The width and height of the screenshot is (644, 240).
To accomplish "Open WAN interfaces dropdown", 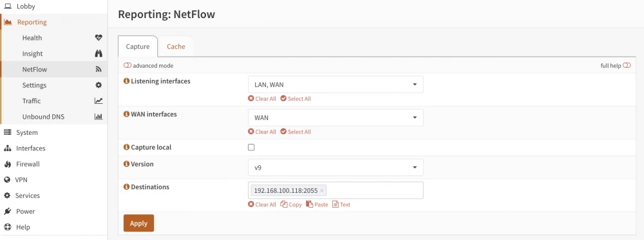I will pyautogui.click(x=336, y=117).
